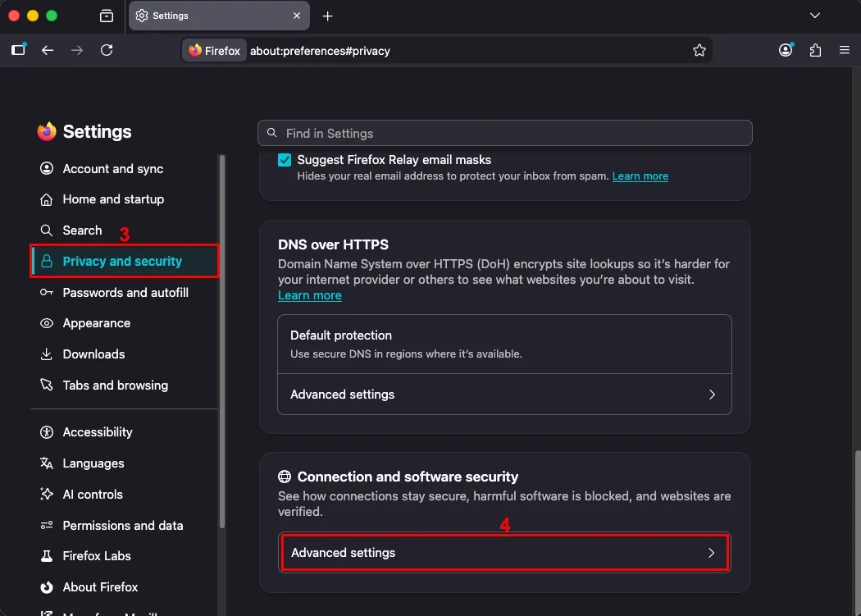Click the Languages translate icon
The height and width of the screenshot is (616, 861).
[x=47, y=463]
